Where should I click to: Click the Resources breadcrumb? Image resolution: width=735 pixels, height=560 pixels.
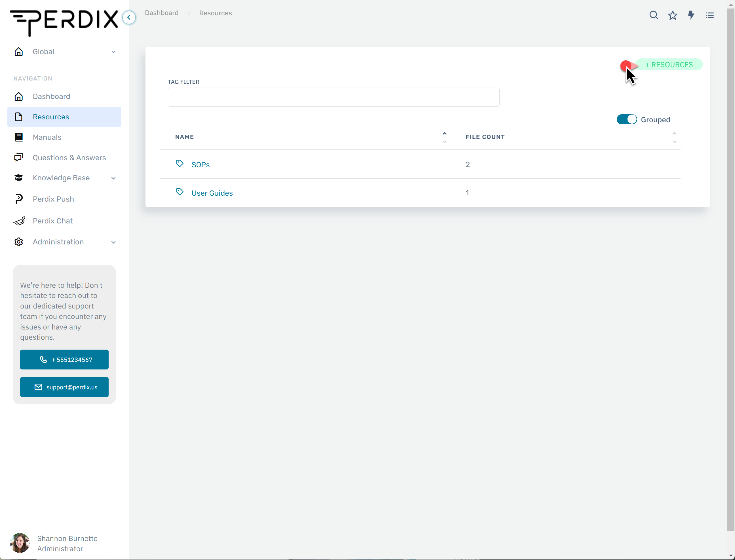pos(215,13)
